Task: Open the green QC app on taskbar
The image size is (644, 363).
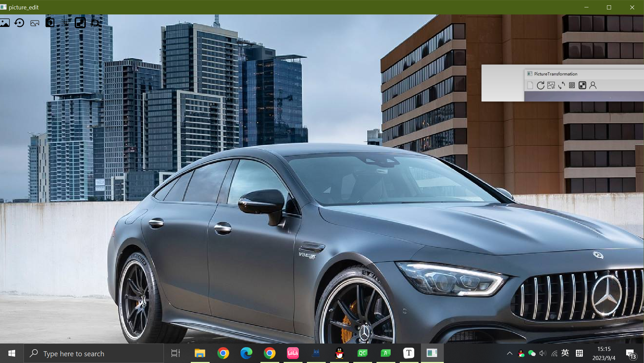Action: (x=362, y=353)
